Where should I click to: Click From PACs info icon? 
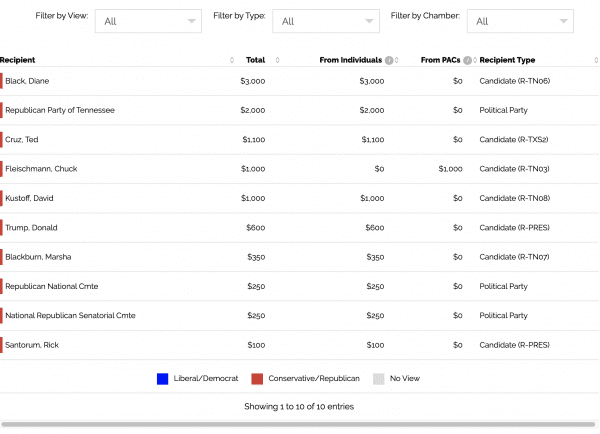point(467,60)
